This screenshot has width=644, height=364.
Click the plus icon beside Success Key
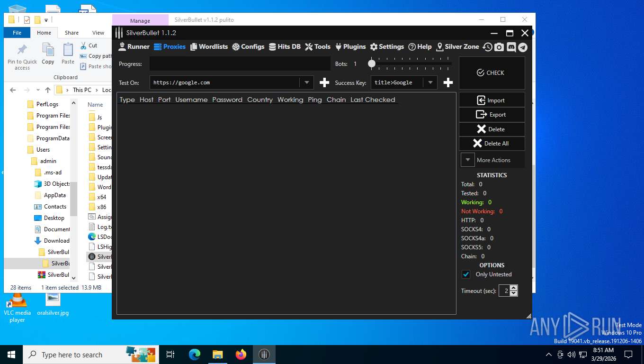(448, 83)
